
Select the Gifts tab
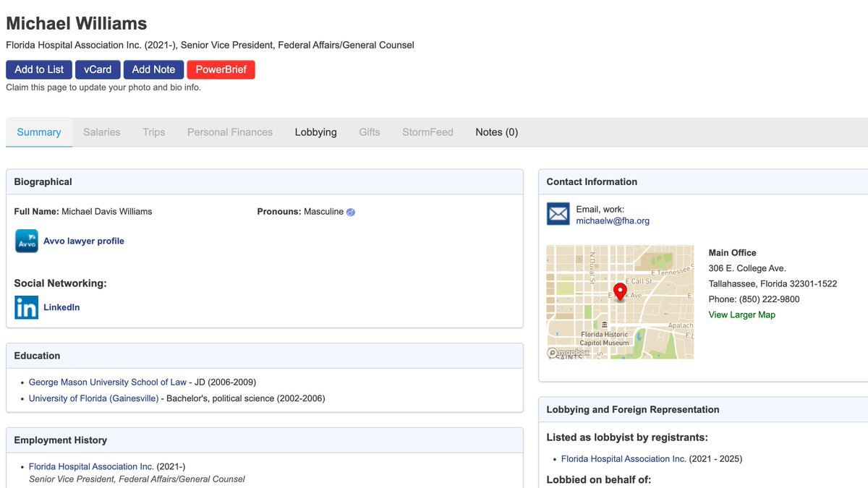tap(370, 132)
